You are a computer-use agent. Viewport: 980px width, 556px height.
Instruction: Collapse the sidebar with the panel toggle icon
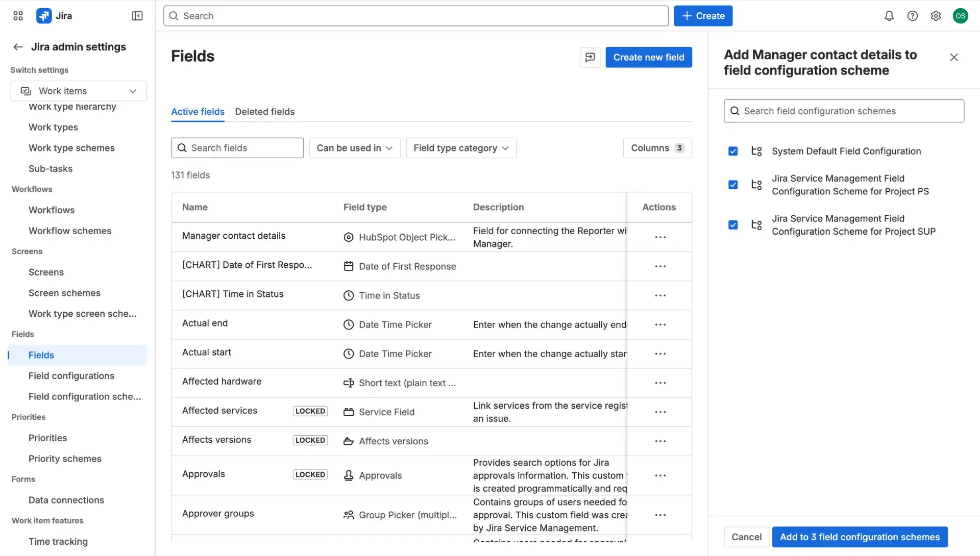point(137,16)
